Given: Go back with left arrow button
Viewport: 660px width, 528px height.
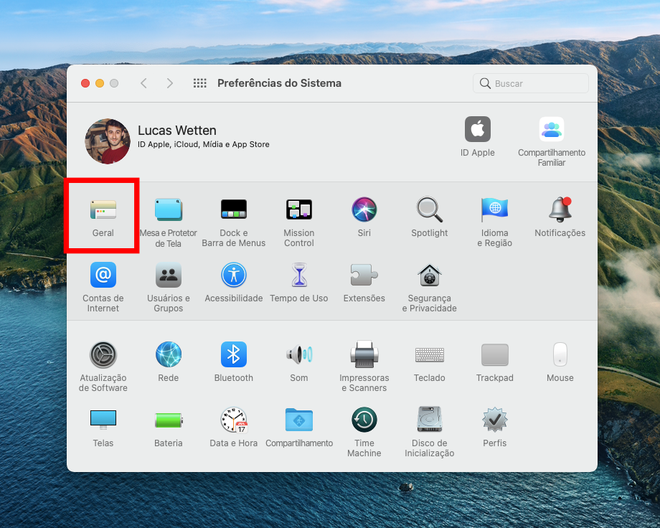Looking at the screenshot, I should pyautogui.click(x=144, y=83).
